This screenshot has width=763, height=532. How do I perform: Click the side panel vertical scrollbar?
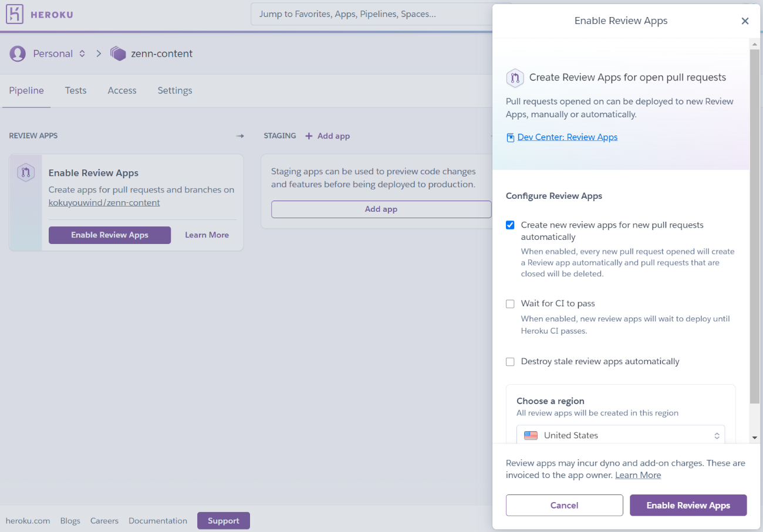pyautogui.click(x=755, y=226)
